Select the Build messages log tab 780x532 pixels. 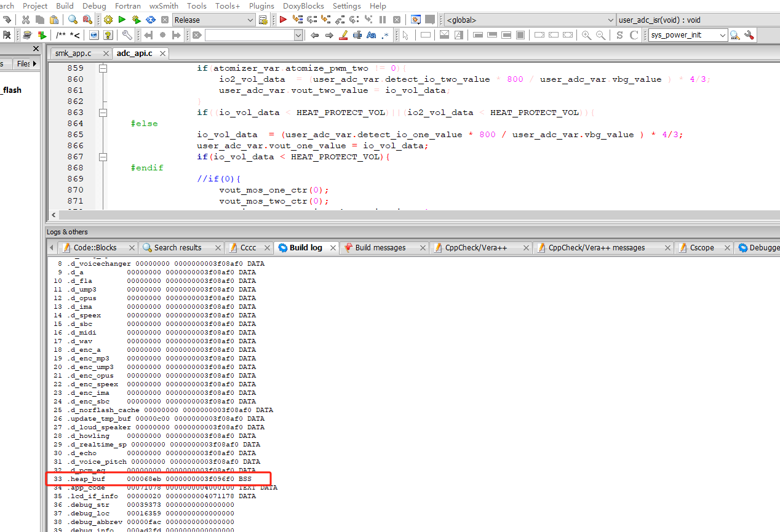(380, 248)
